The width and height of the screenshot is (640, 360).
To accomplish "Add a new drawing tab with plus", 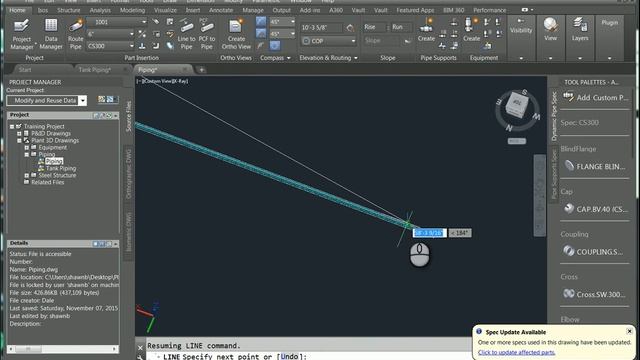I will click(x=201, y=70).
